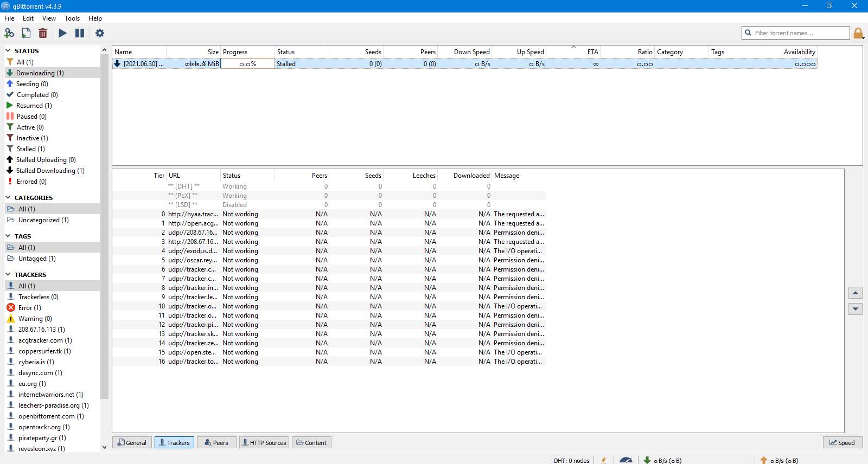Sort torrents by the Availability column header
The image size is (868, 464).
pos(790,52)
